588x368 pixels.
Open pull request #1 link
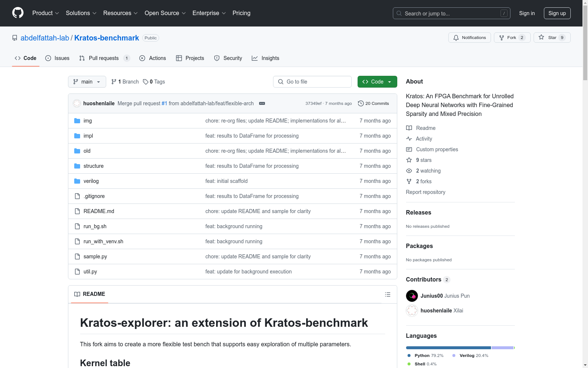[x=164, y=103]
